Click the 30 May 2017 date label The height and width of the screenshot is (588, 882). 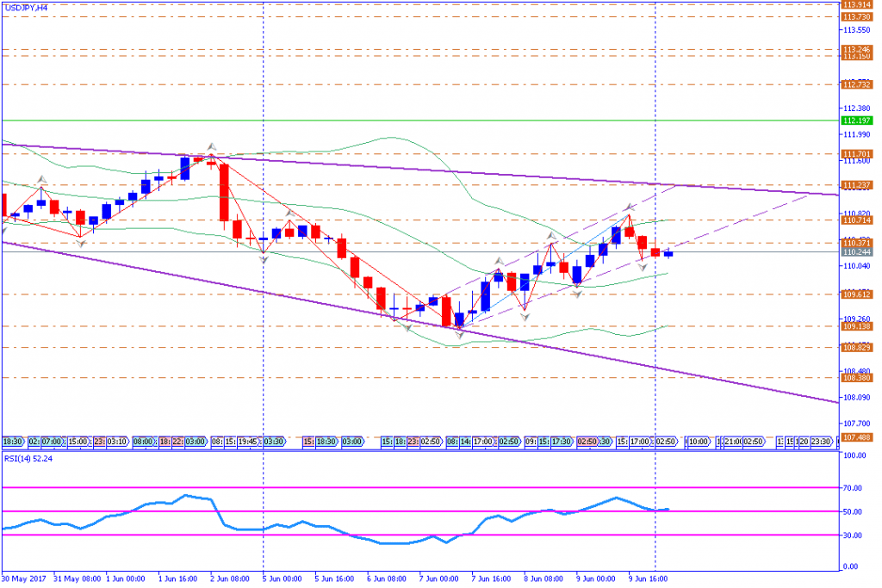(23, 579)
